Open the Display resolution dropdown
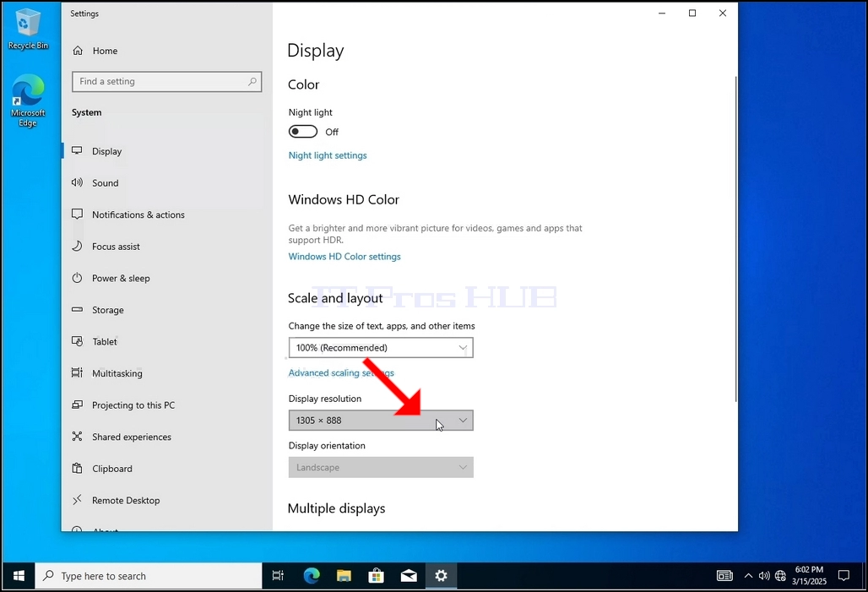Screen dimensions: 868x592 point(381,421)
